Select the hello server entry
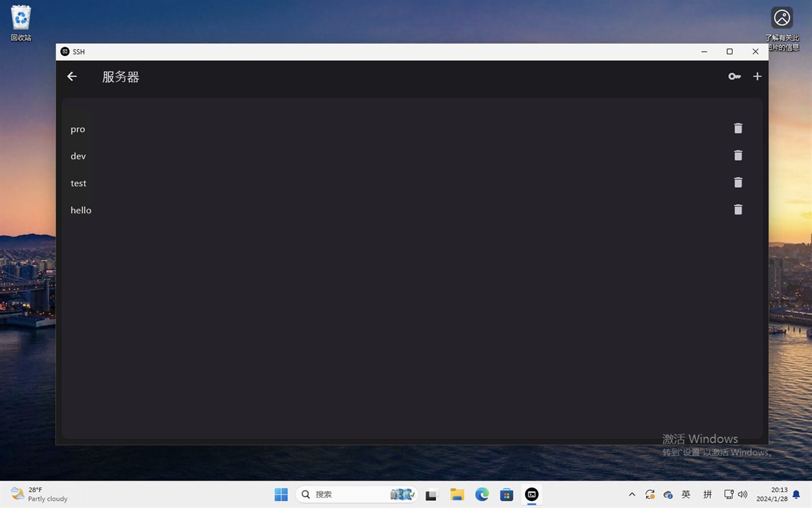Image resolution: width=812 pixels, height=508 pixels. tap(81, 210)
